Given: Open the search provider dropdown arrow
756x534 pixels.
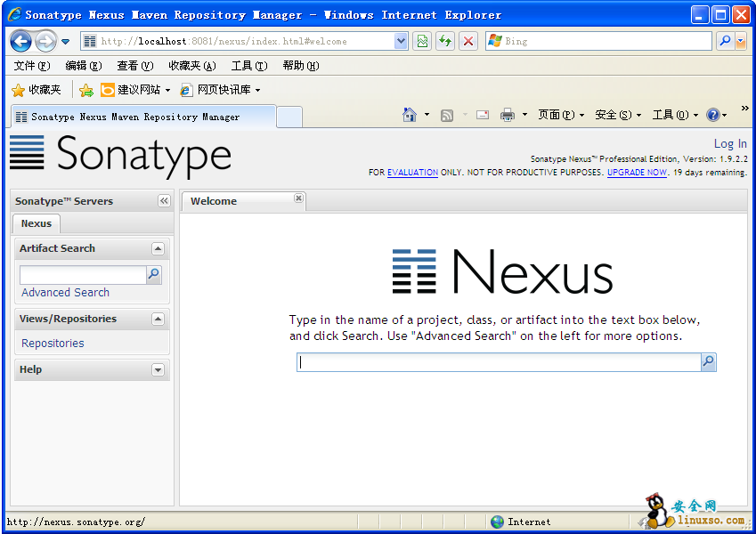Looking at the screenshot, I should (741, 42).
